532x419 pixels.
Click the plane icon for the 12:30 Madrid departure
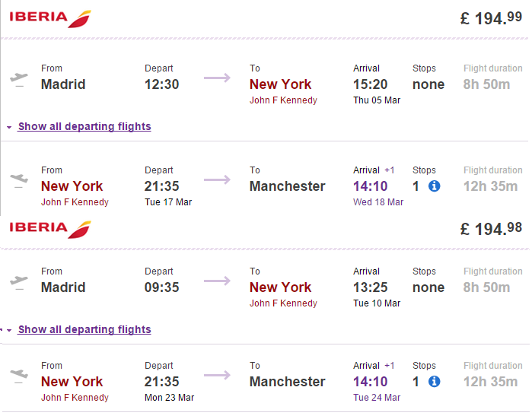[x=19, y=78]
